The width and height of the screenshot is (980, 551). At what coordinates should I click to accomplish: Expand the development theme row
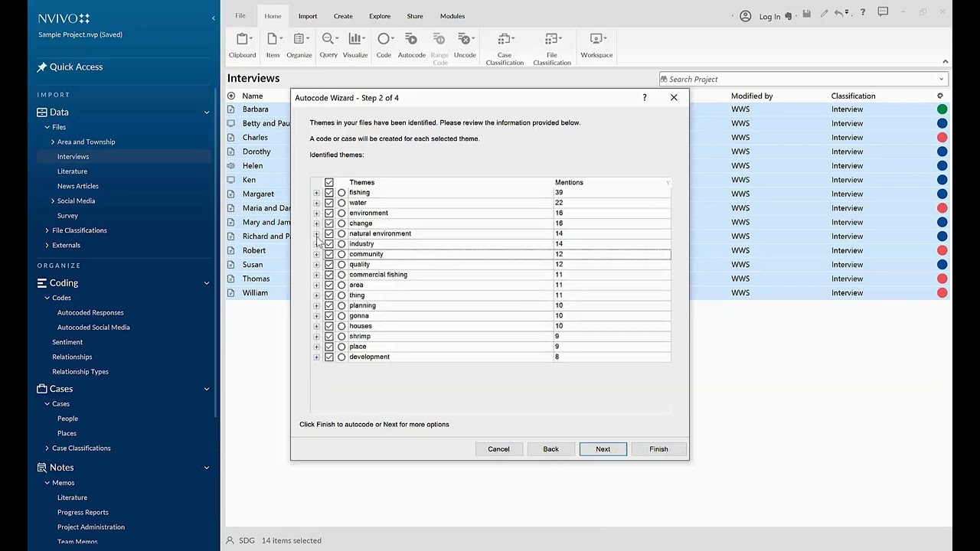pyautogui.click(x=316, y=357)
